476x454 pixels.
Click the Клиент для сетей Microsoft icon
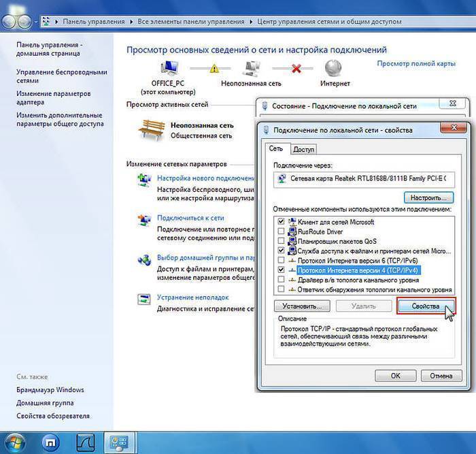click(292, 222)
